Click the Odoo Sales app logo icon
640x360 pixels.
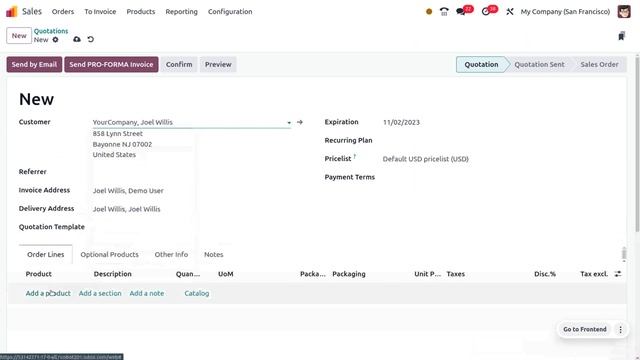pos(11,11)
